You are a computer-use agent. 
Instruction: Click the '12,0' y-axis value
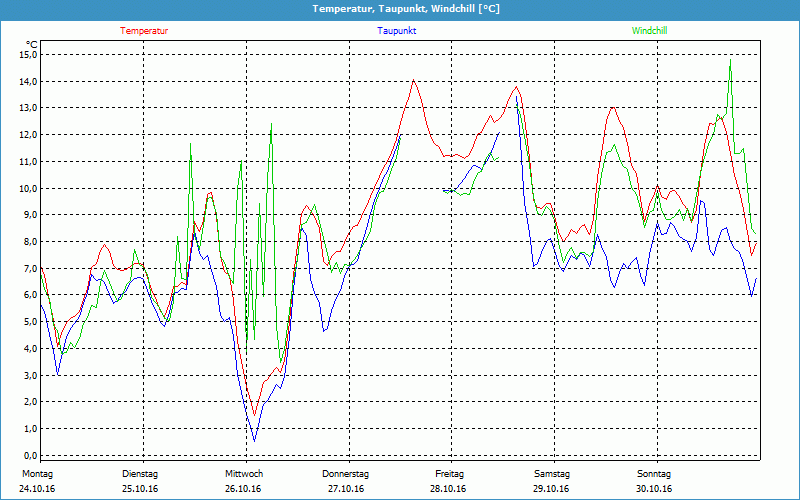pos(28,135)
